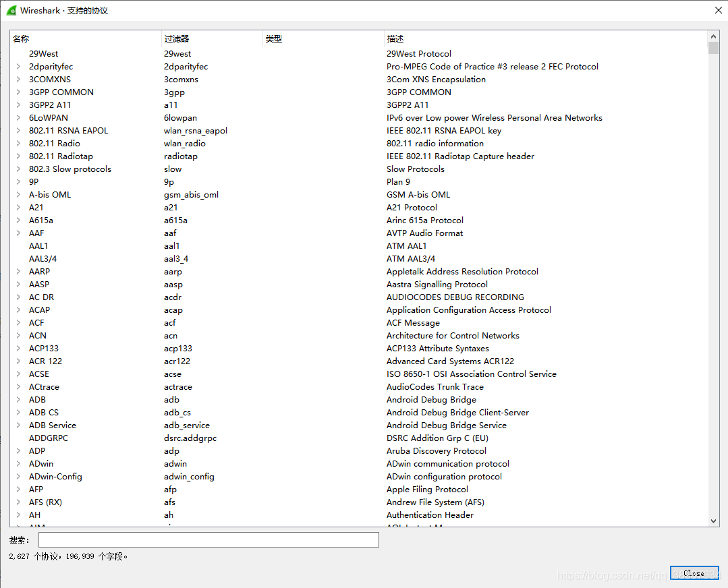Click the adb_service filter cell
Screen dimensions: 728x588
tap(187, 425)
